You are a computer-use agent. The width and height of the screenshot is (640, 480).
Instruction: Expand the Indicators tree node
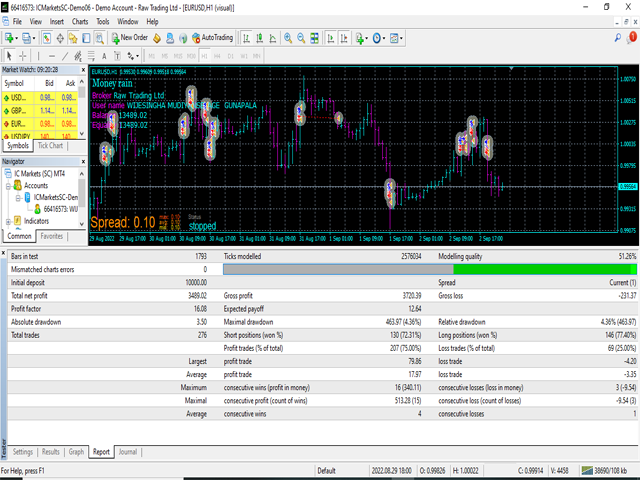pos(7,221)
